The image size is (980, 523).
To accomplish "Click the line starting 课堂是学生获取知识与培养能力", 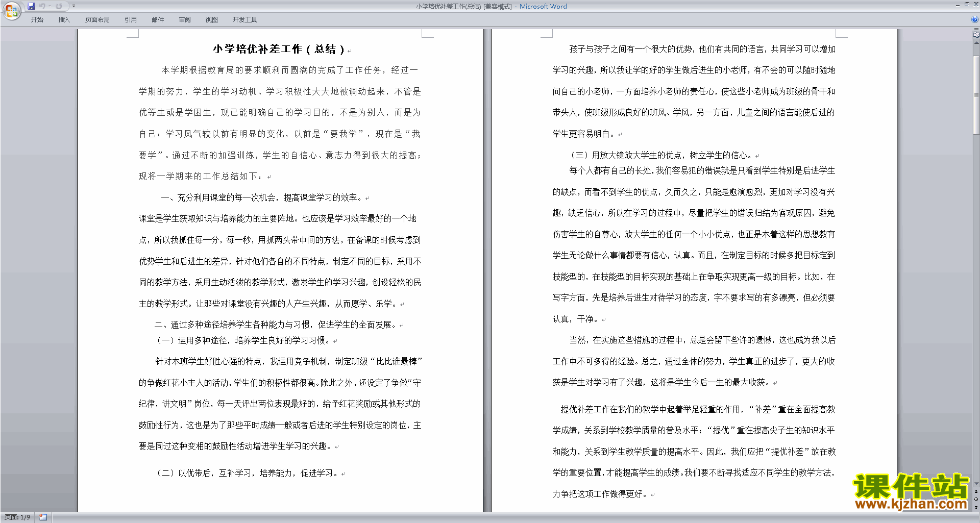I will click(278, 218).
